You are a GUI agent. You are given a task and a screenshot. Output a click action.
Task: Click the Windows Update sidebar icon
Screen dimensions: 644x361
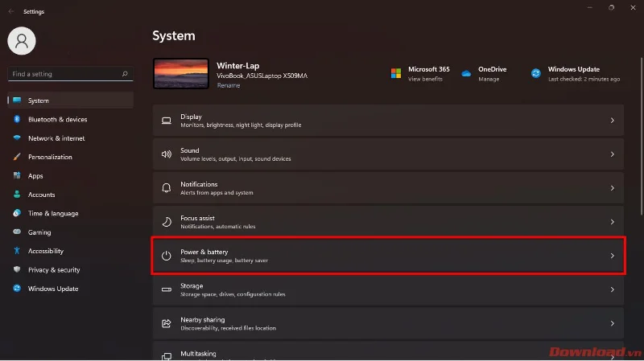tap(17, 289)
